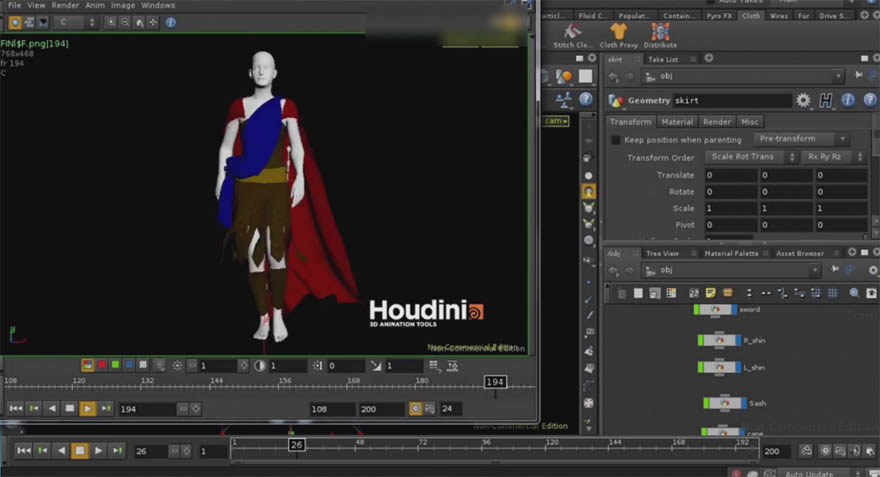Step forward one frame on main playbar

(x=117, y=450)
